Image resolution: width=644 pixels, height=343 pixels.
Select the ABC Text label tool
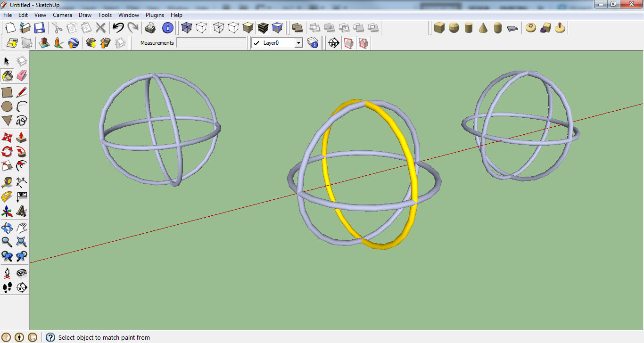coord(22,196)
